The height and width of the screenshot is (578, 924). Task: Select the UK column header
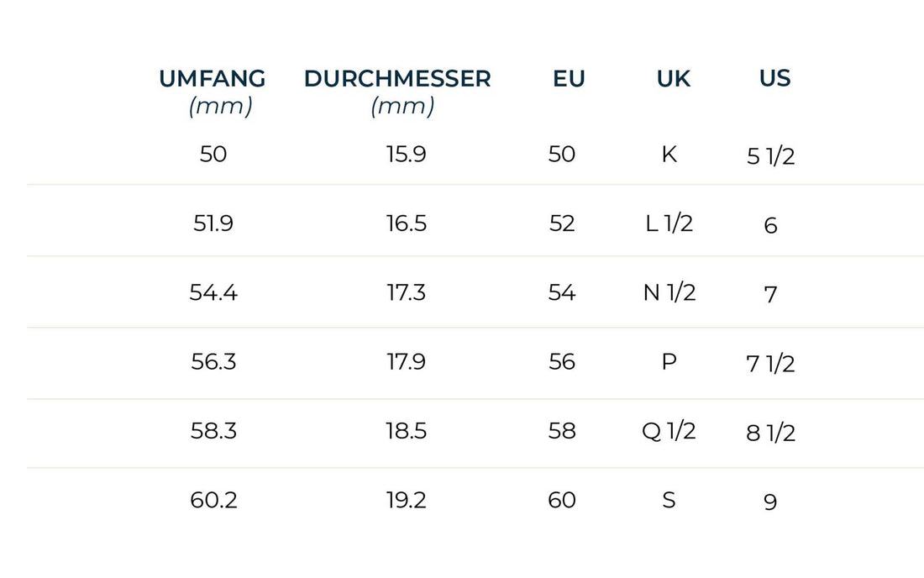(674, 79)
